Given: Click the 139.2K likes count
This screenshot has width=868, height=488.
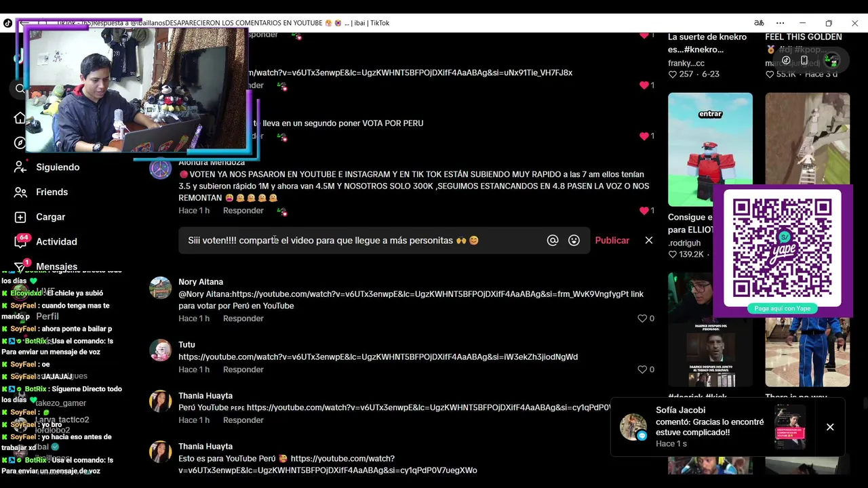Looking at the screenshot, I should pos(686,254).
